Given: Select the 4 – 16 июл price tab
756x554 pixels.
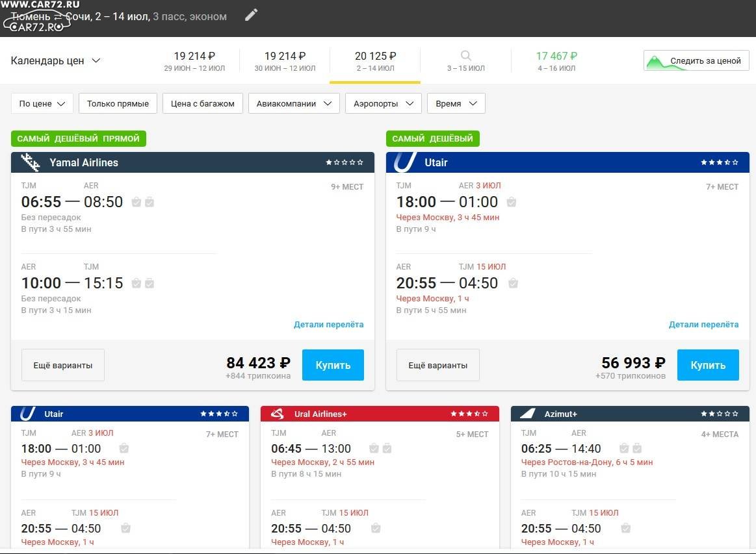Looking at the screenshot, I should [x=556, y=61].
